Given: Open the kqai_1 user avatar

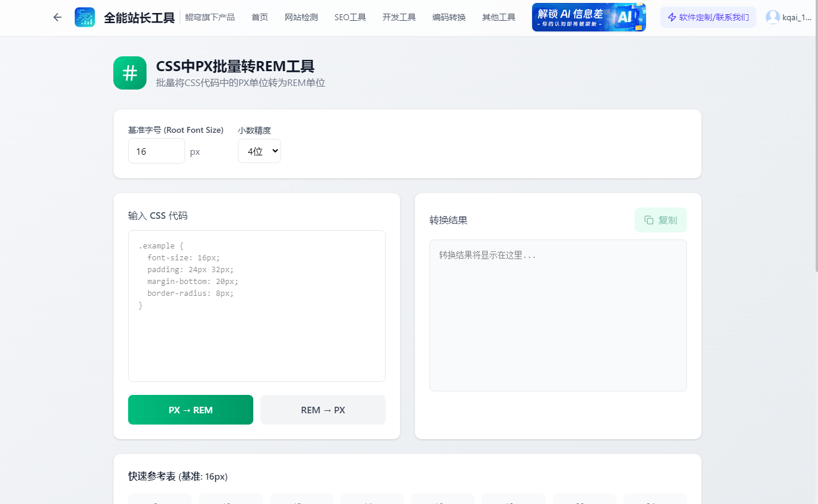Looking at the screenshot, I should pyautogui.click(x=772, y=17).
